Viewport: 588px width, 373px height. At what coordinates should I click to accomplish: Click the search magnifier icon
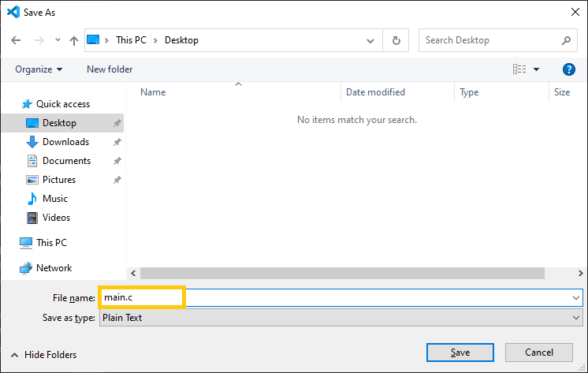pyautogui.click(x=566, y=40)
